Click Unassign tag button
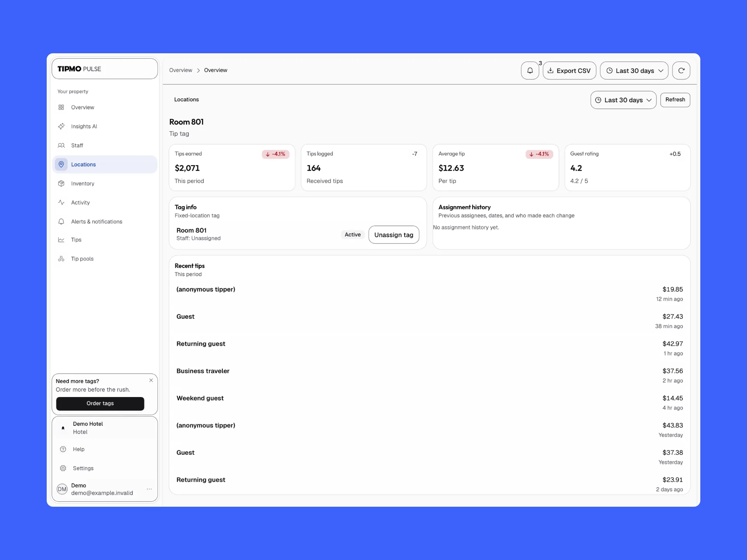Viewport: 747px width, 560px height. [x=394, y=235]
